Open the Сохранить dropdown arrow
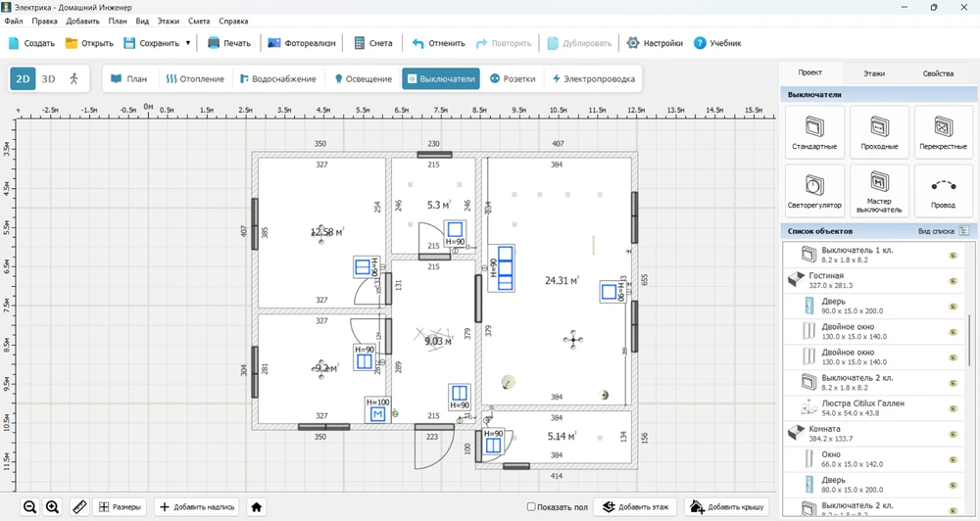Image resolution: width=980 pixels, height=521 pixels. [188, 43]
